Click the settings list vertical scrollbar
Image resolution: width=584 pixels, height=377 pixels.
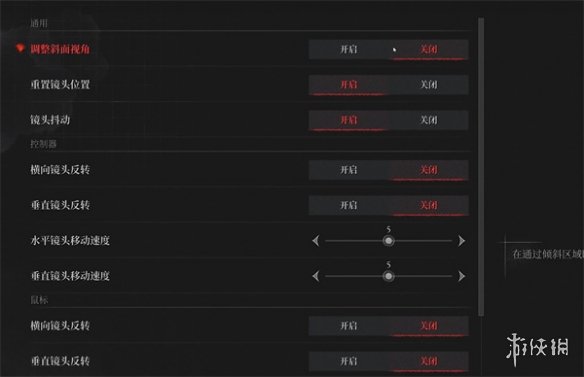481,167
